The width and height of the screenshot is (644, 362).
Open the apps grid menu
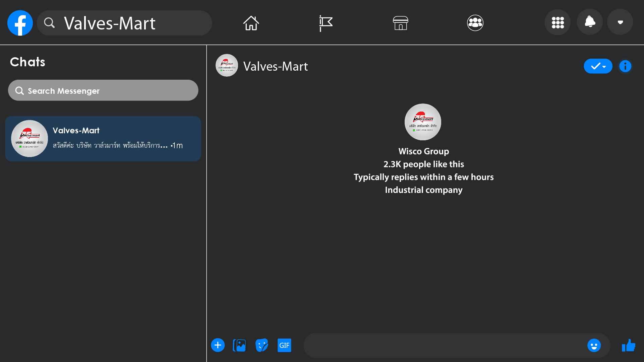click(558, 22)
